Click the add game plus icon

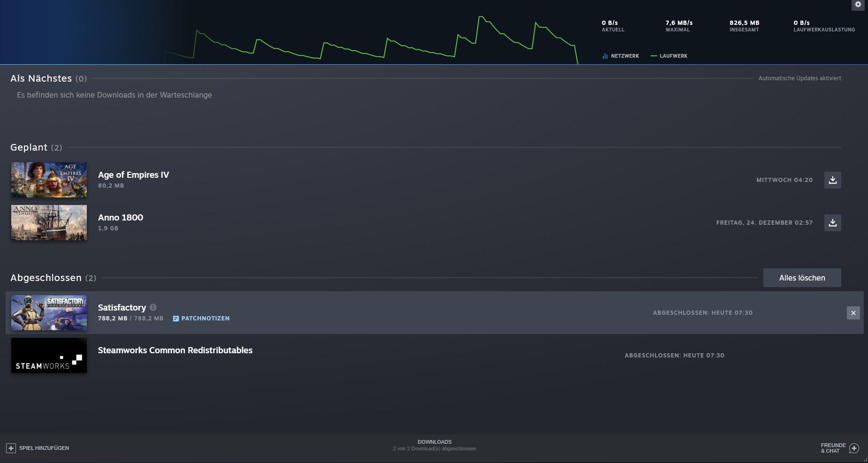[x=11, y=448]
